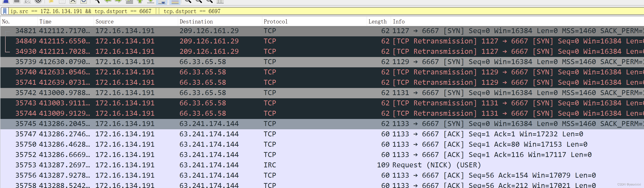Select packet 35742 from port 1131
Screen dimensions: 644x188
pos(322,93)
